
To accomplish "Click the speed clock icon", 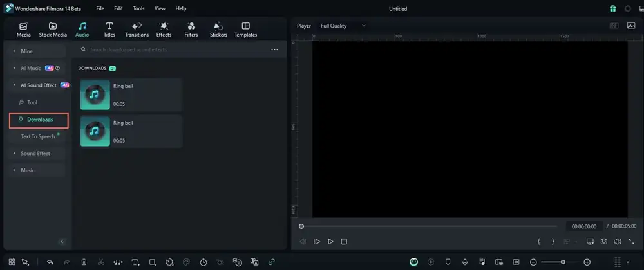I will click(x=169, y=262).
